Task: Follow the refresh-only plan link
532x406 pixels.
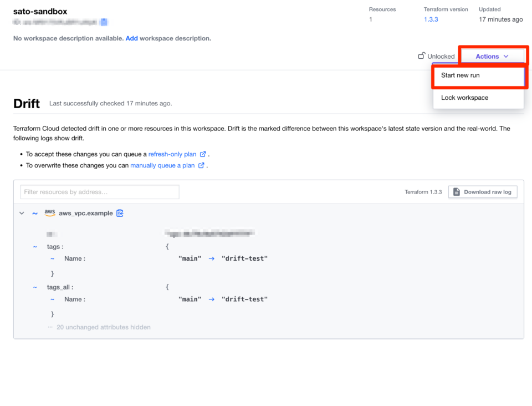Action: [x=172, y=154]
